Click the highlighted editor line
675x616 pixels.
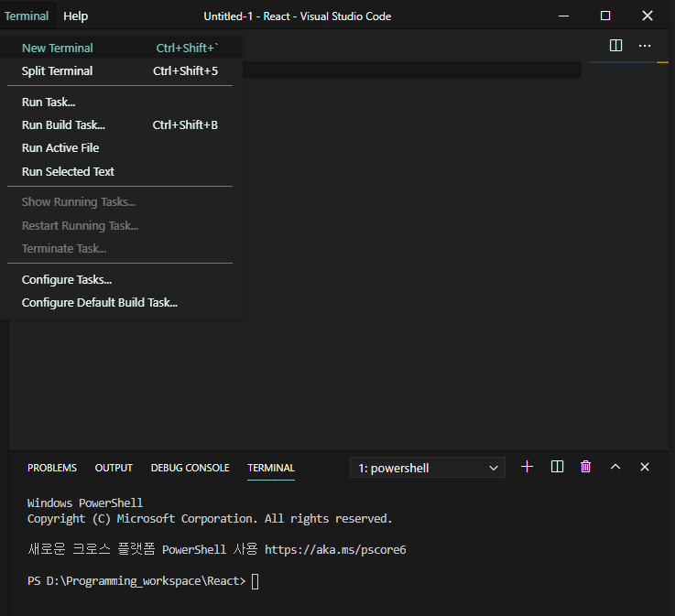pos(411,70)
